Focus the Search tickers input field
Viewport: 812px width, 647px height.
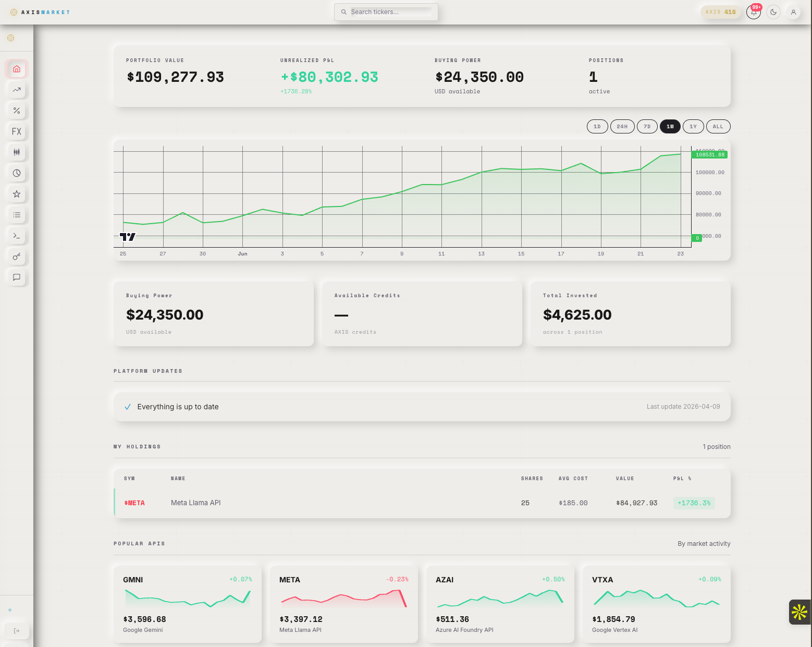pos(386,12)
